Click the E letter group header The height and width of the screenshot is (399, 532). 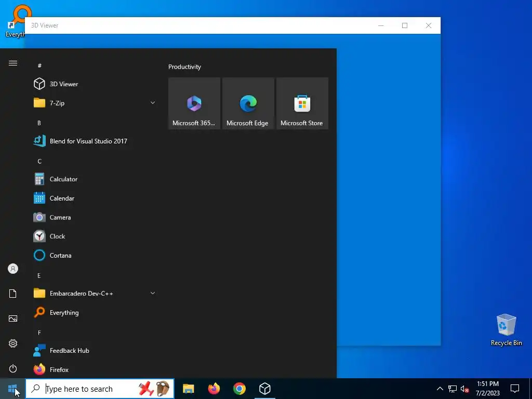coord(39,275)
